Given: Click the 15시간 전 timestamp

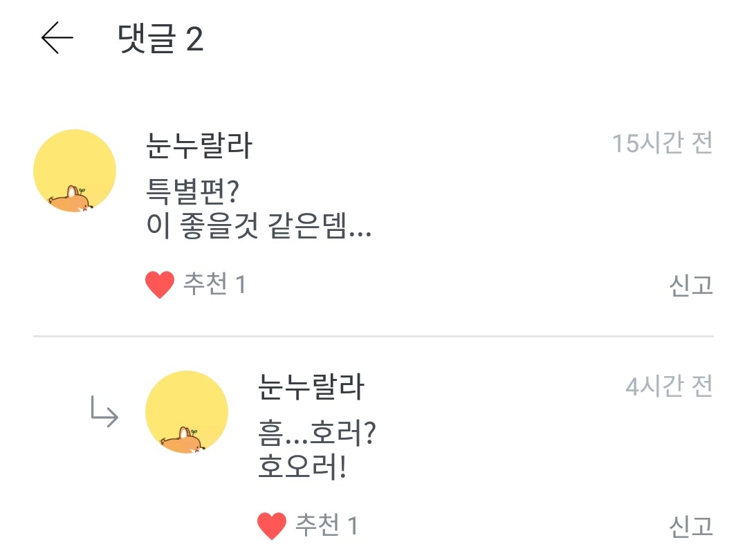Looking at the screenshot, I should 662,144.
